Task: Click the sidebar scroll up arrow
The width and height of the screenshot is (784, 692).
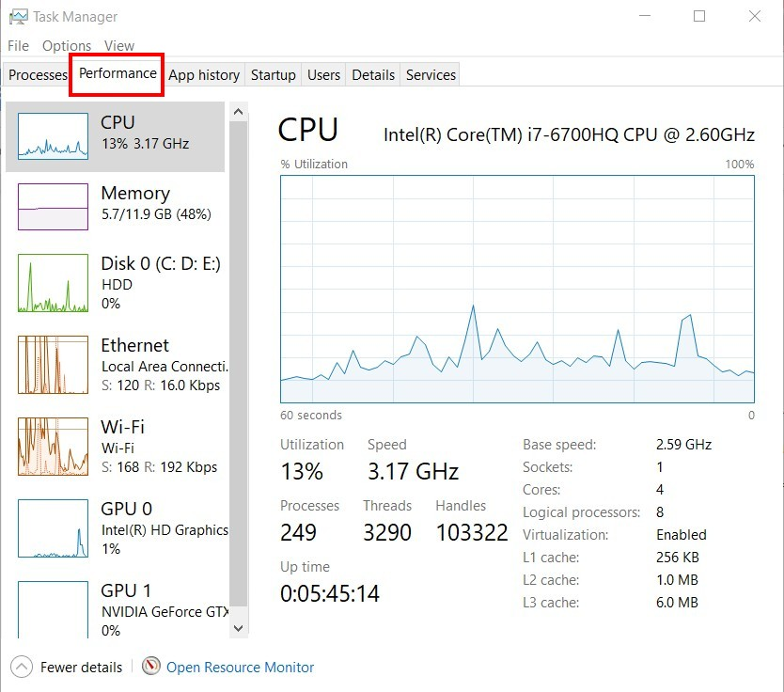Action: tap(239, 112)
